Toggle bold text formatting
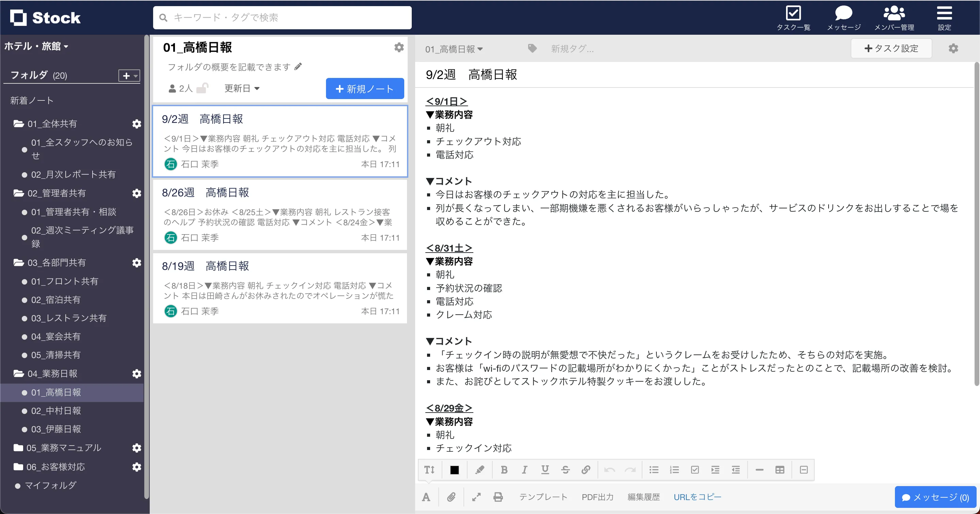980x514 pixels. point(504,470)
